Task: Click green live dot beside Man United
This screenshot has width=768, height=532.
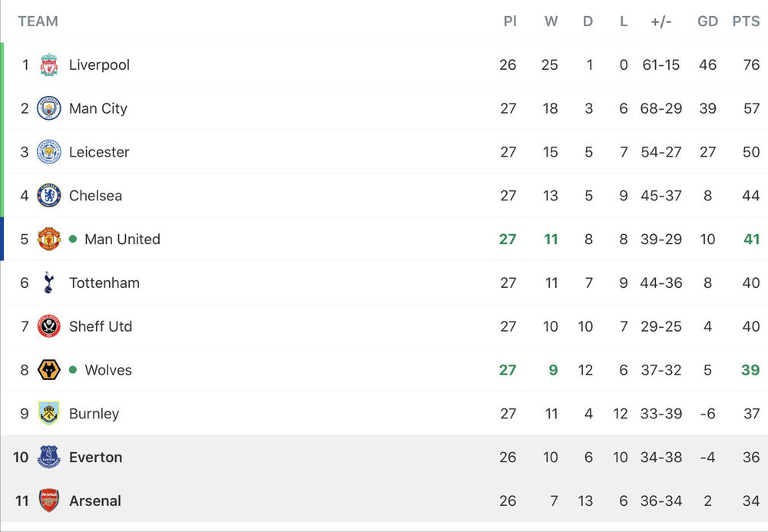Action: click(73, 239)
